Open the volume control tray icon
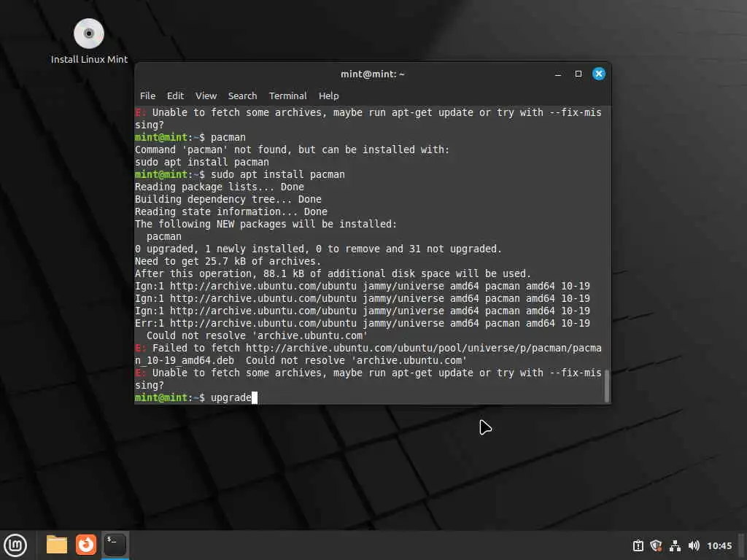 694,545
